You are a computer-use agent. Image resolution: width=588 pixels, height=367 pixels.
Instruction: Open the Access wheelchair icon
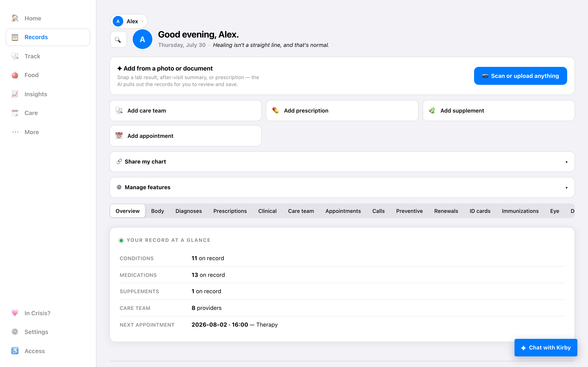click(15, 351)
